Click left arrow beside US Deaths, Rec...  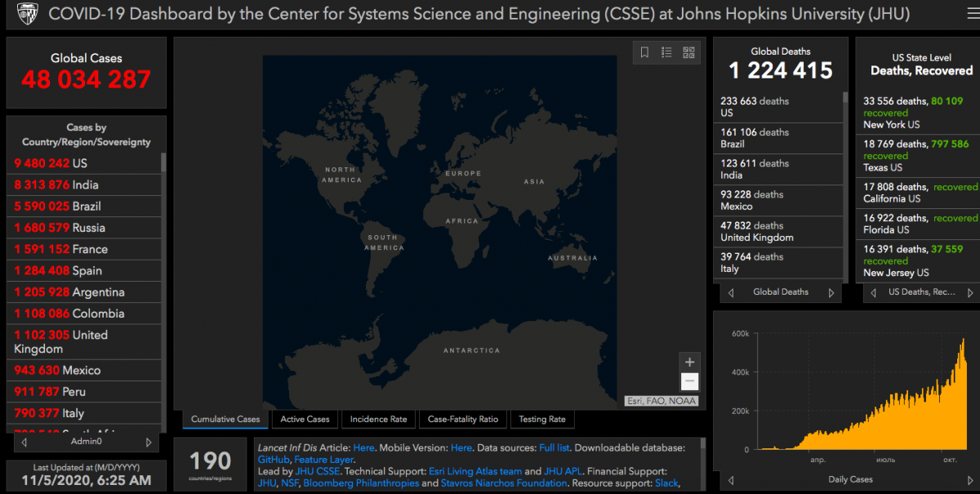click(x=871, y=292)
